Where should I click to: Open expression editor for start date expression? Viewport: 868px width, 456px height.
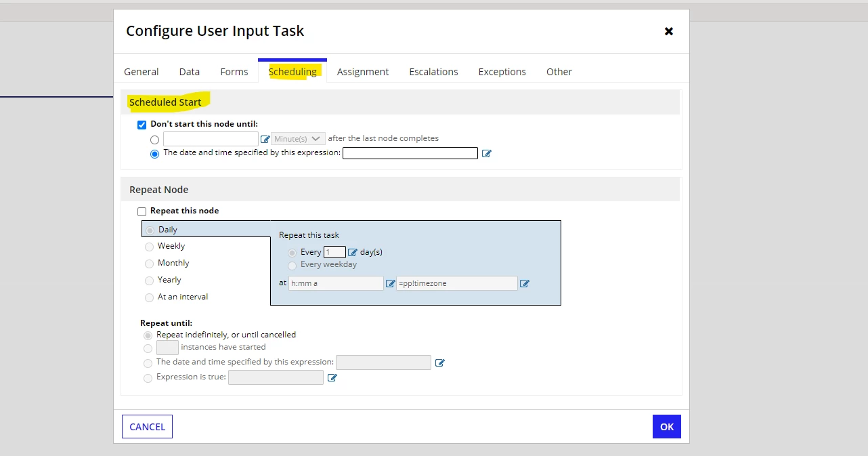coord(486,154)
